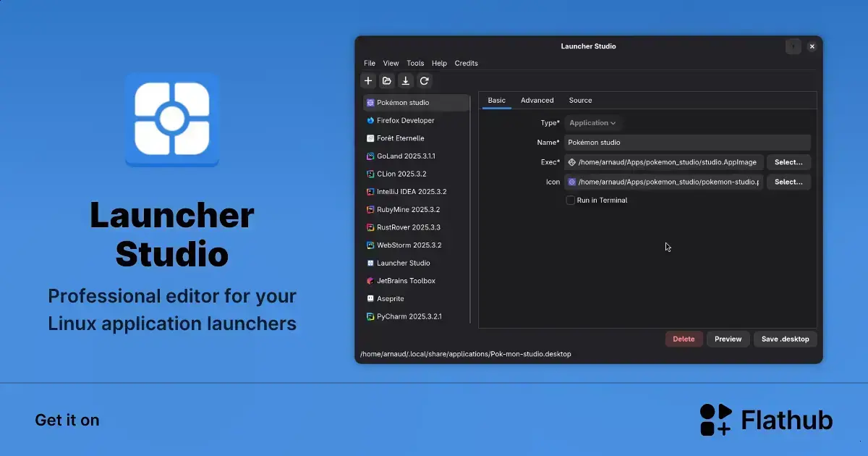This screenshot has width=868, height=456.
Task: Click the Launcher Studio app logo
Action: pos(172,119)
